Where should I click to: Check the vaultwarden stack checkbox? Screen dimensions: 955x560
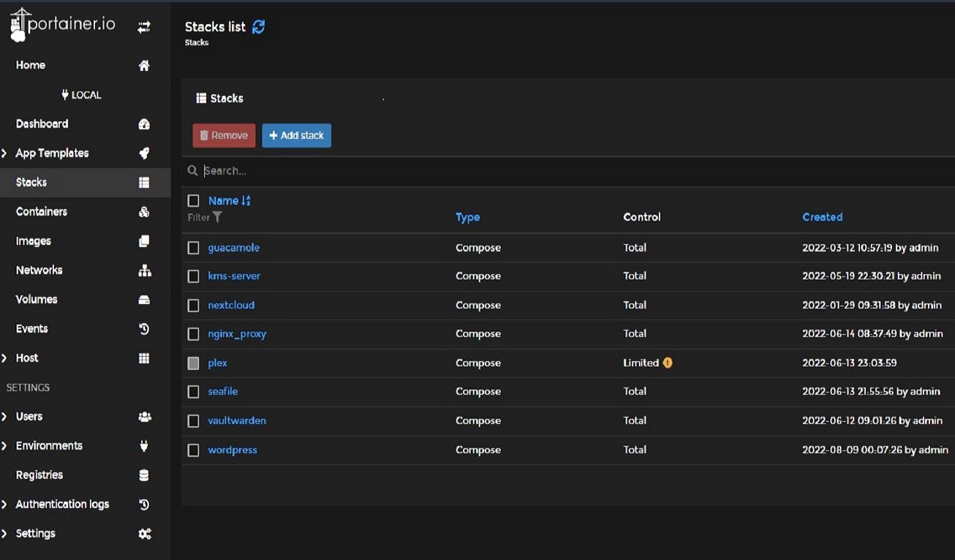[x=193, y=421]
